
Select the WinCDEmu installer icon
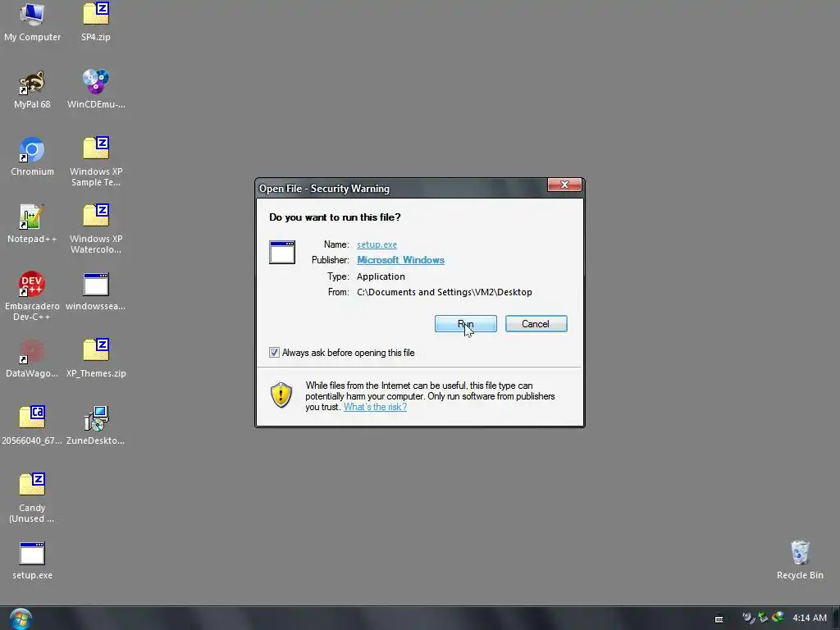pos(96,89)
